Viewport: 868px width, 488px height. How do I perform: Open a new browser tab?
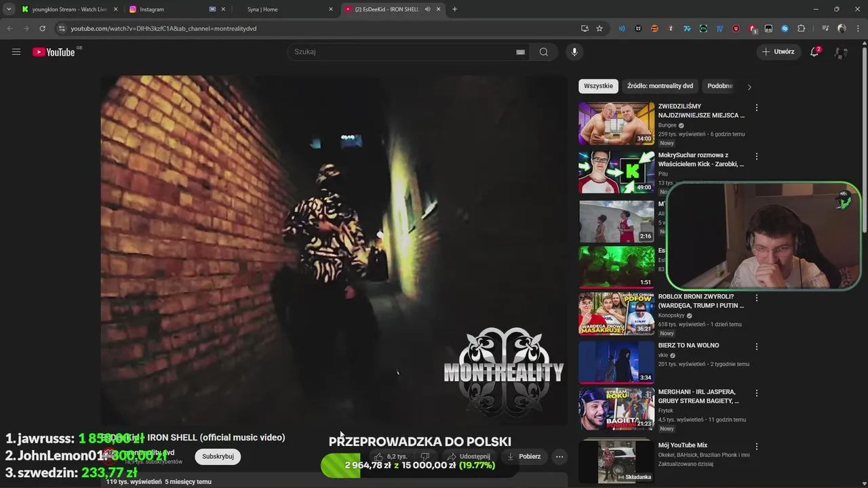pos(454,9)
